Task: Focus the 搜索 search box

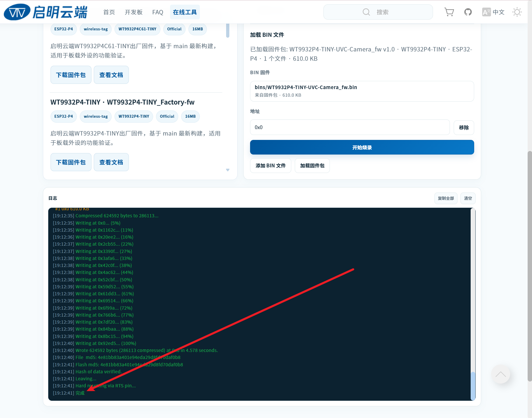Action: (378, 12)
